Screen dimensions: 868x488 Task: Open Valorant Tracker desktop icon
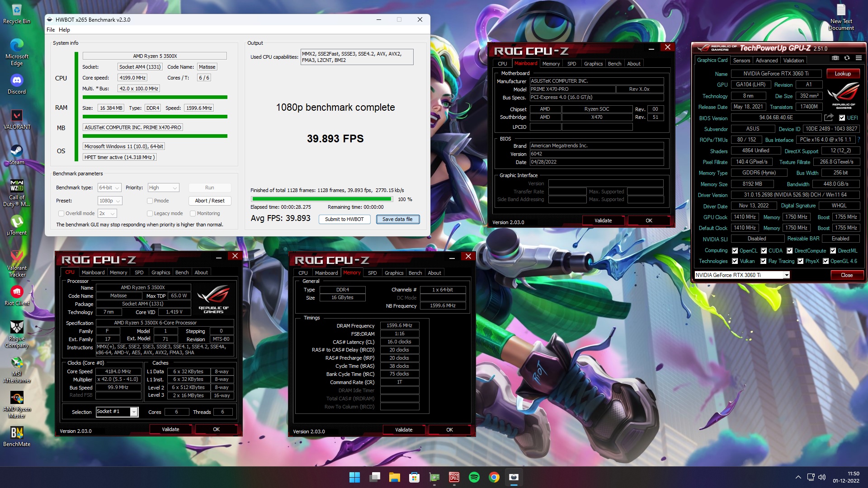coord(17,263)
